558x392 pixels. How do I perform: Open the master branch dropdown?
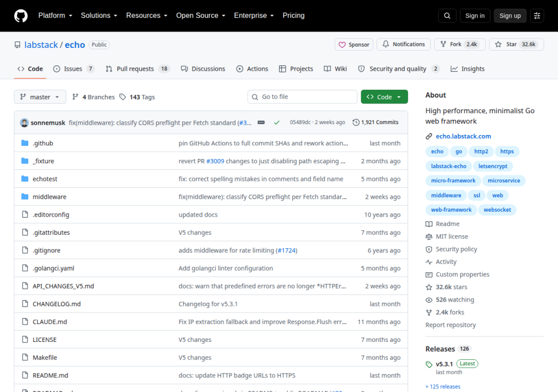40,97
